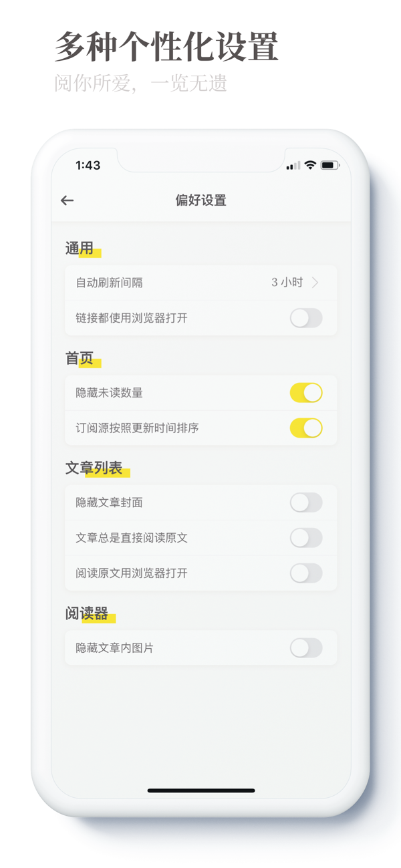
Task: Turn off 订阅源按照更新时间排序 switch
Action: click(x=306, y=428)
